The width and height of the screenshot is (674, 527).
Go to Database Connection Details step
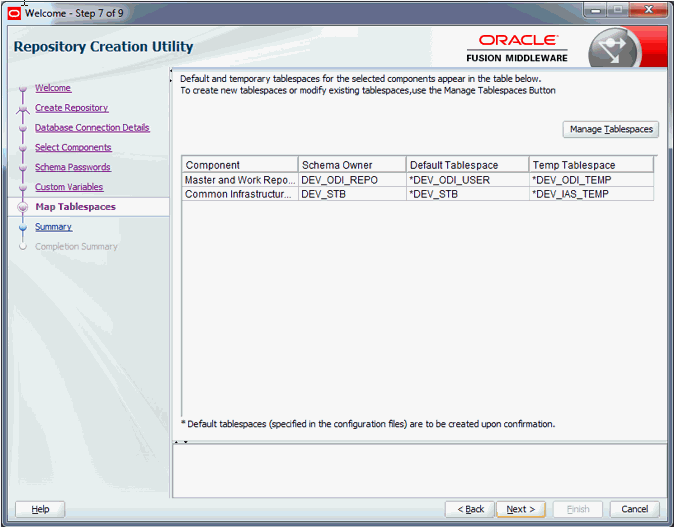[x=92, y=127]
